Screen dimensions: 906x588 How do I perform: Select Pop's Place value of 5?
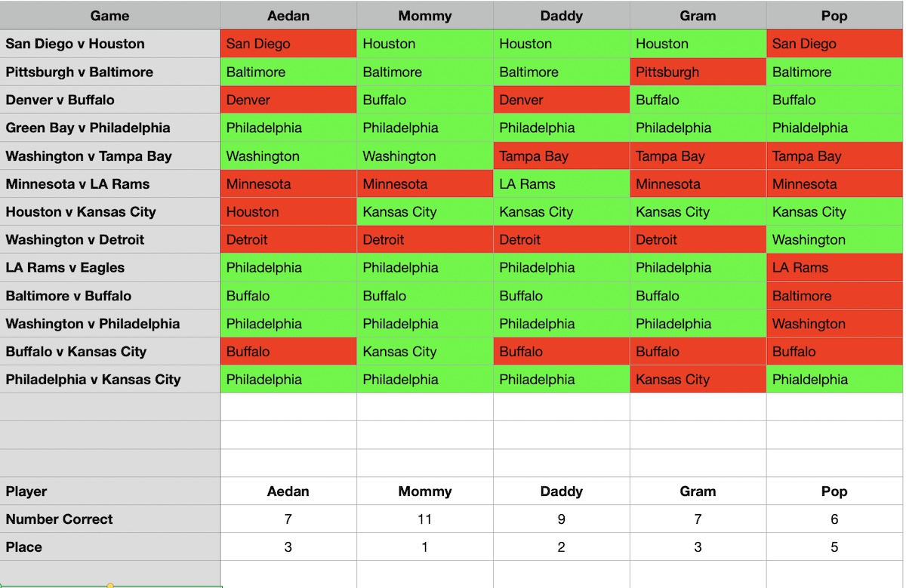(834, 547)
